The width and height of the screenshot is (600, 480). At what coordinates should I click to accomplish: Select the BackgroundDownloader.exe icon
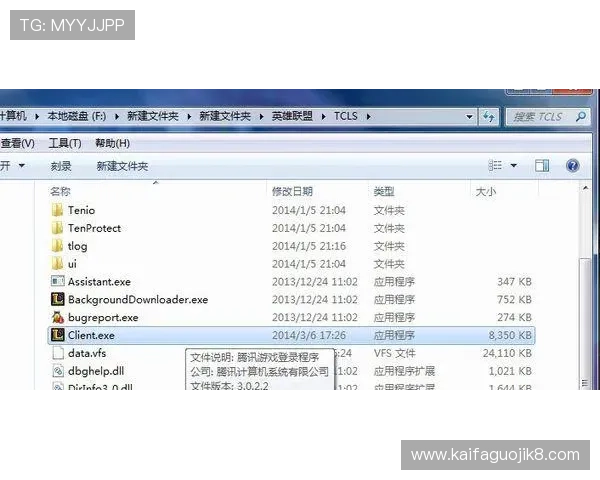point(57,299)
